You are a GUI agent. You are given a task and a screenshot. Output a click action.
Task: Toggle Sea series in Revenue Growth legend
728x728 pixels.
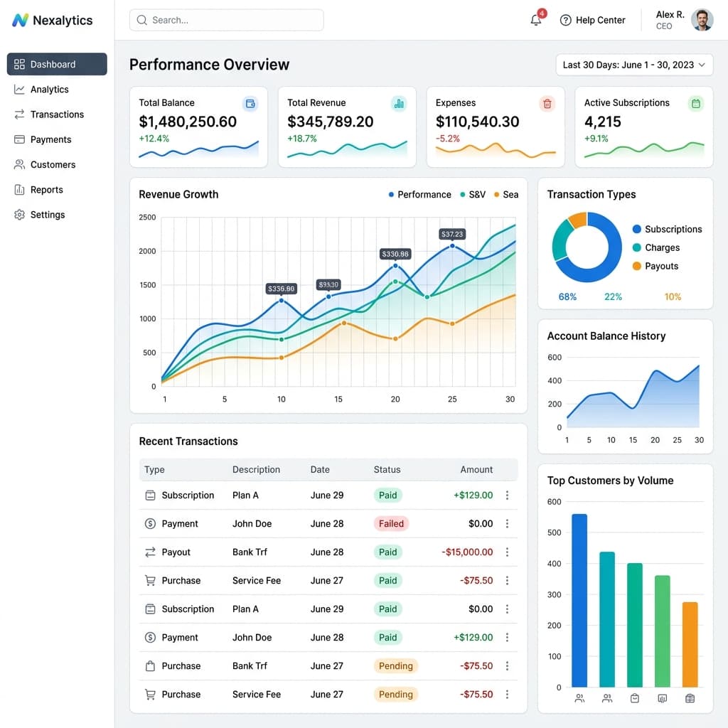[x=506, y=195]
